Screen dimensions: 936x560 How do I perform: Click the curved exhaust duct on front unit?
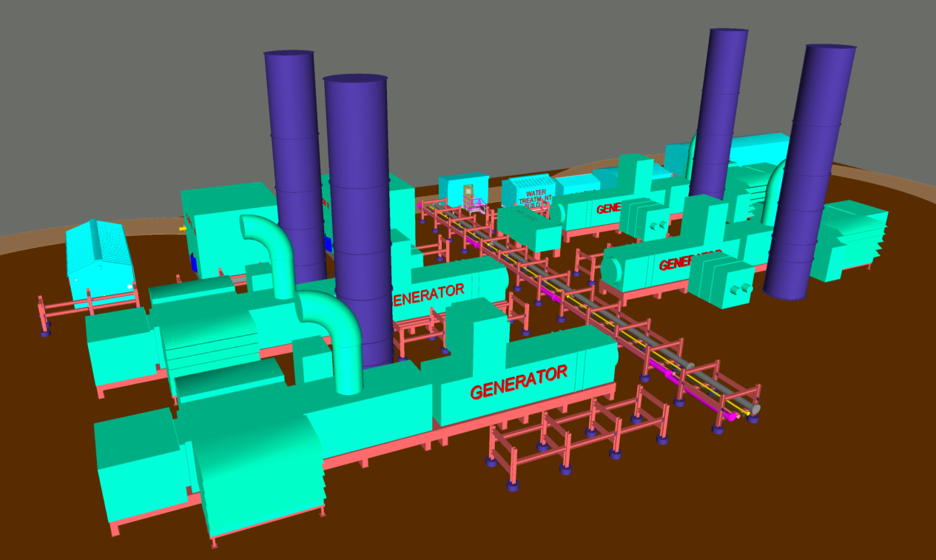pos(337,331)
